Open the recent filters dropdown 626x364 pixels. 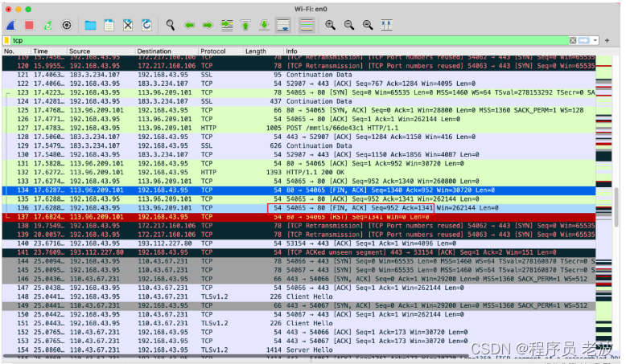(595, 40)
